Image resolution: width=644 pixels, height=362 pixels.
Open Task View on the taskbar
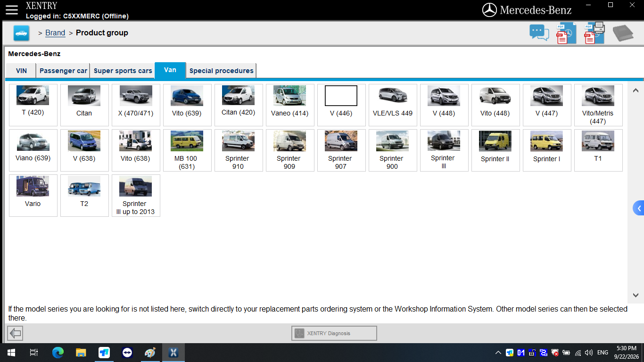(x=34, y=353)
